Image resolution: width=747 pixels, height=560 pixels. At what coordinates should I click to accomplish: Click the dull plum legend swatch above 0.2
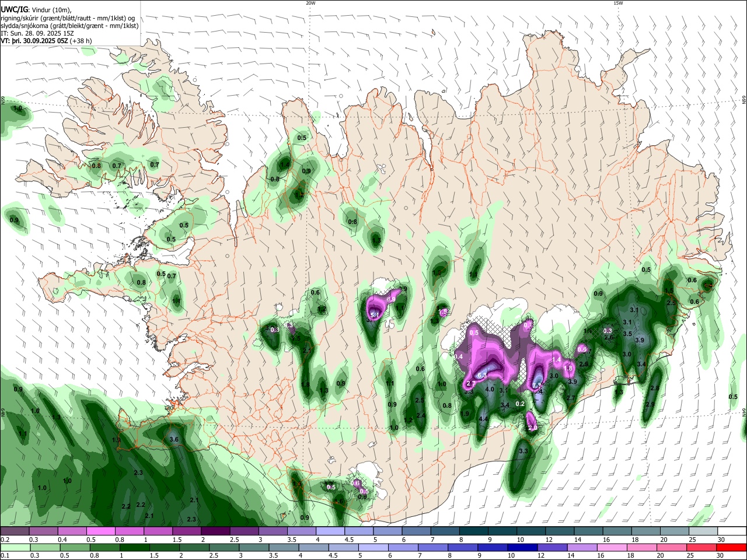15,531
